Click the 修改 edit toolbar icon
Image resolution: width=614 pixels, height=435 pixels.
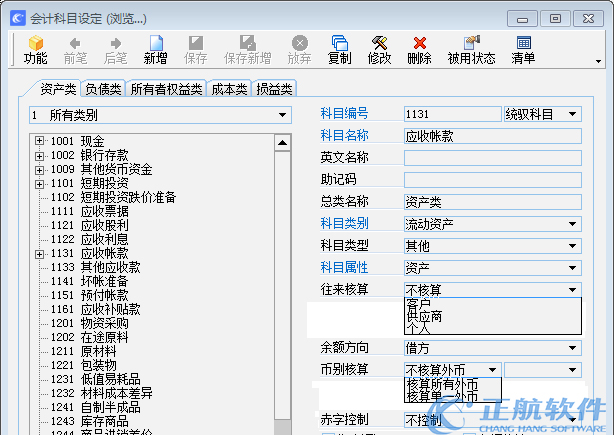pos(379,49)
